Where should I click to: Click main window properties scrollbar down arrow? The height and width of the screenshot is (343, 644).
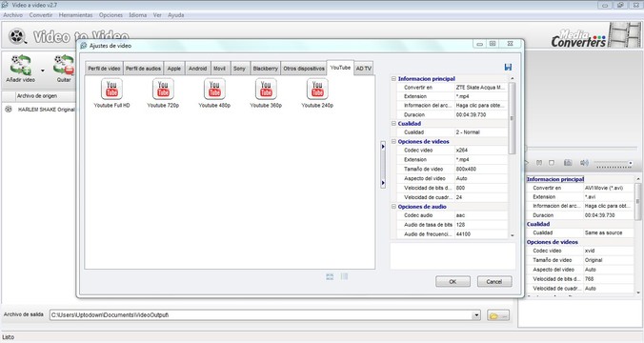[x=638, y=293]
